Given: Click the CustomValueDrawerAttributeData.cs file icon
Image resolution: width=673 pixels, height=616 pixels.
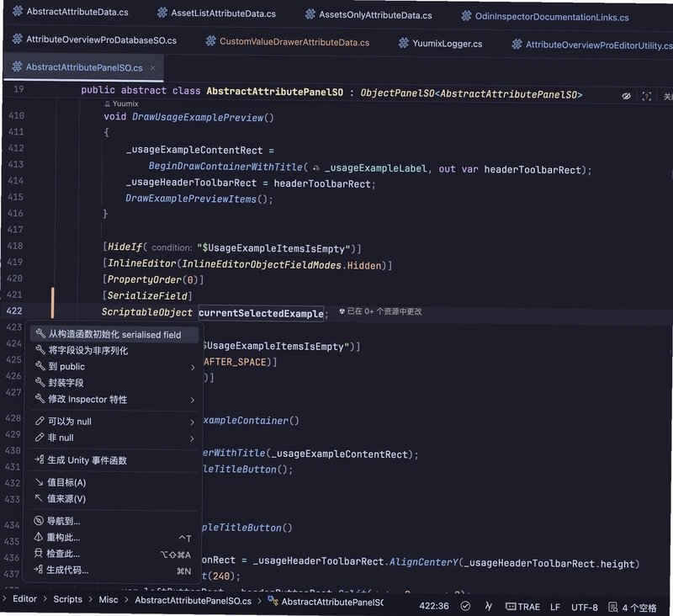Looking at the screenshot, I should [210, 41].
